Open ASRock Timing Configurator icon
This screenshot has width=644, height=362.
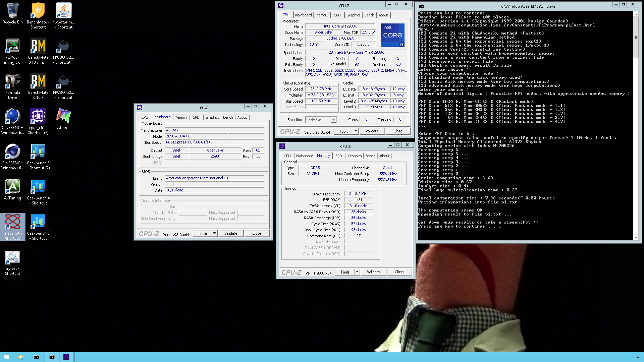12,51
